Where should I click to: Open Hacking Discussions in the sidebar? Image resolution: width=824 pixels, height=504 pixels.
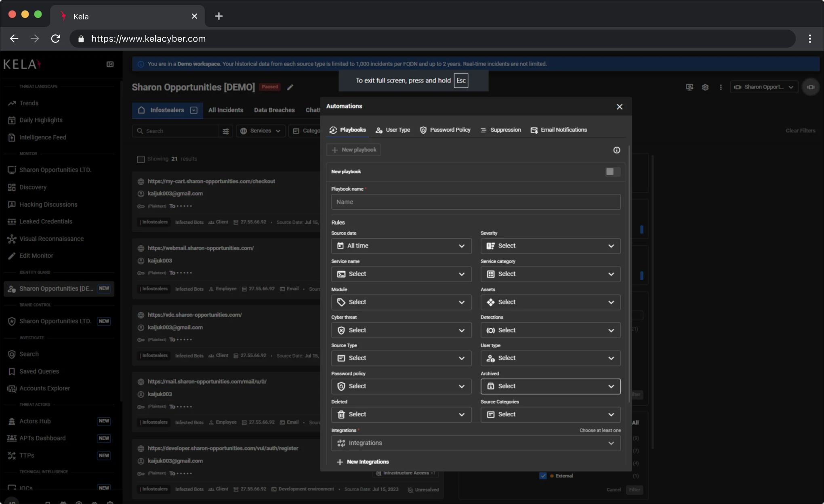point(48,204)
